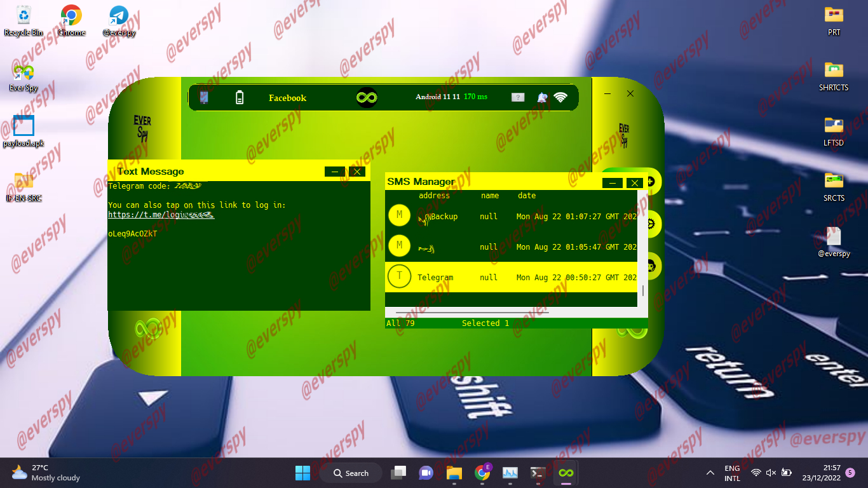Open the LFTSD folder on desktop
This screenshot has width=868, height=488.
[834, 130]
